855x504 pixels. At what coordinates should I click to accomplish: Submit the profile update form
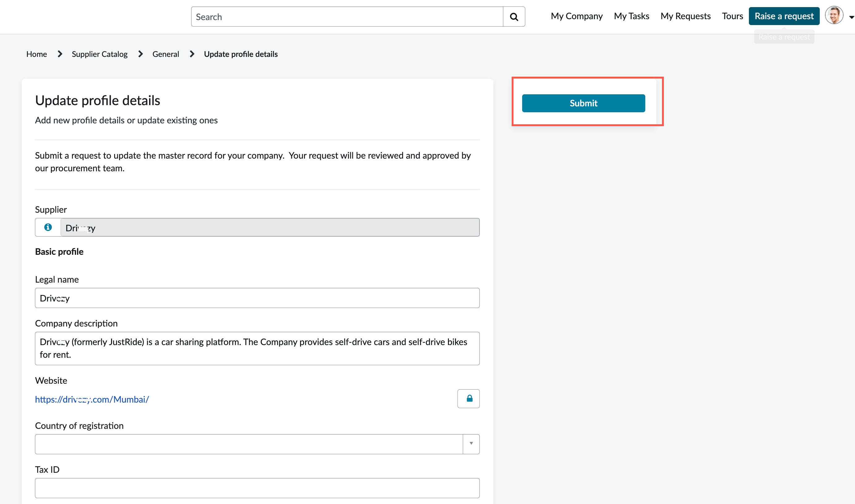[583, 103]
